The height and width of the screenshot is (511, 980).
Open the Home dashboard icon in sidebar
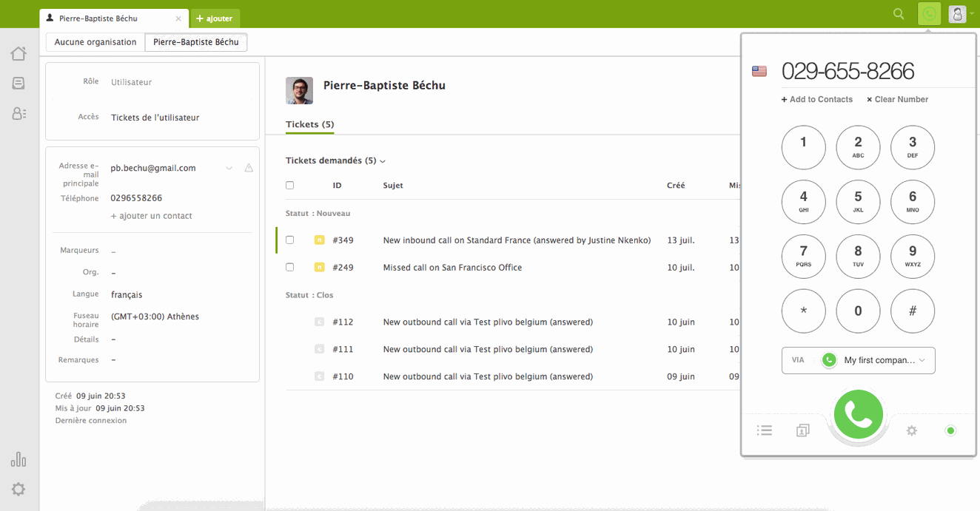(19, 53)
